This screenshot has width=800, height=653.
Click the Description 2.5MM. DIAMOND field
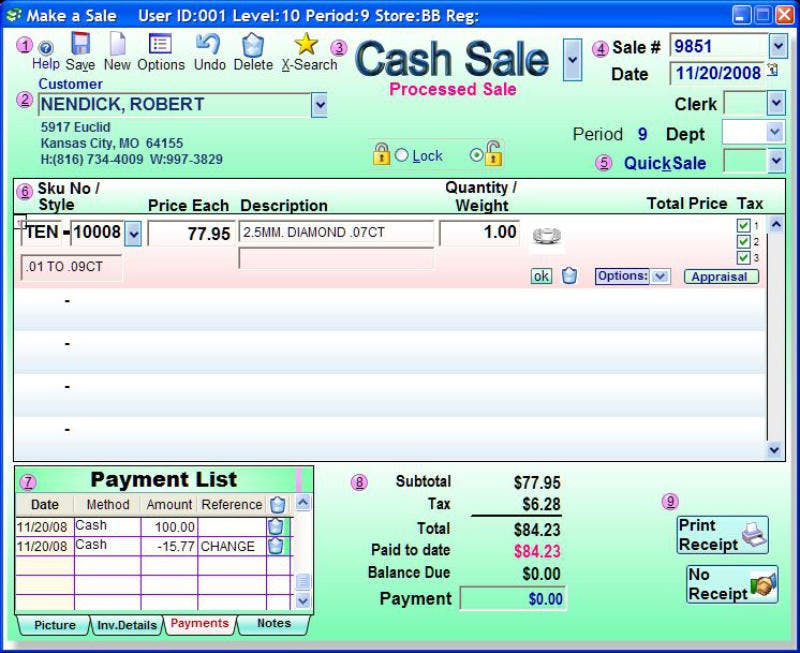336,232
